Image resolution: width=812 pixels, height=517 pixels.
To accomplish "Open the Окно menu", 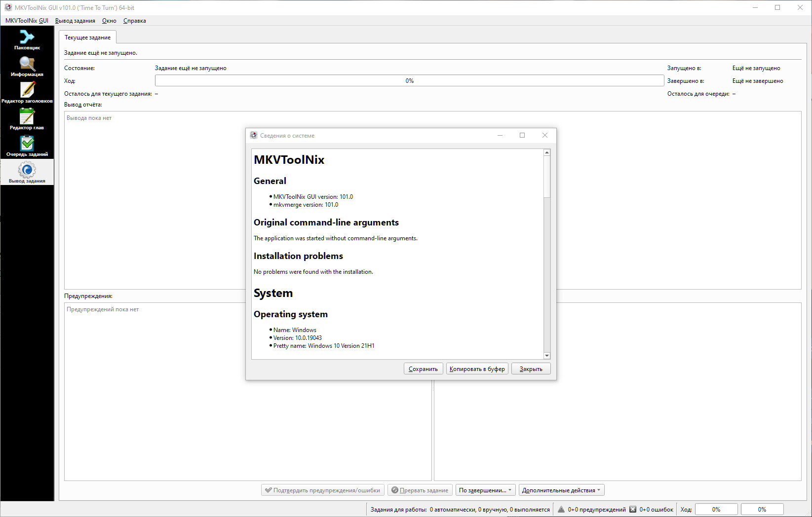I will click(109, 21).
